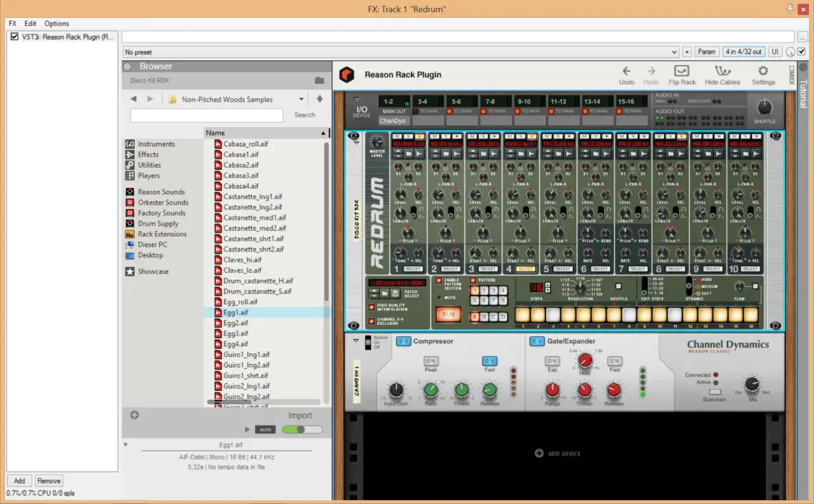Toggle the Sidechain button on Channel Dynamics
This screenshot has height=504, width=814.
point(715,392)
